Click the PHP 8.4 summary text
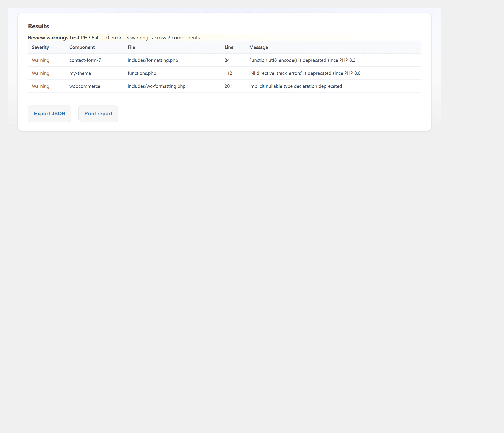The width and height of the screenshot is (504, 433). coord(140,38)
